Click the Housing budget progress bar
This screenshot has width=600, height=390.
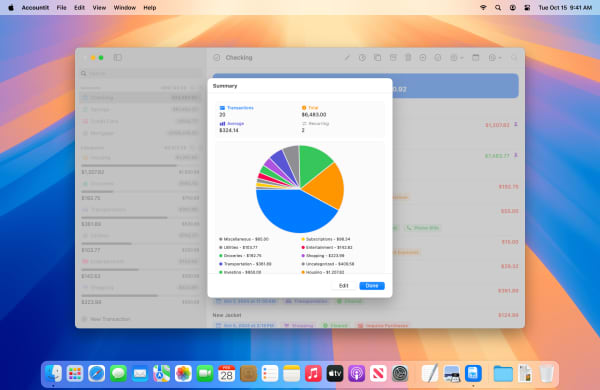(x=140, y=166)
